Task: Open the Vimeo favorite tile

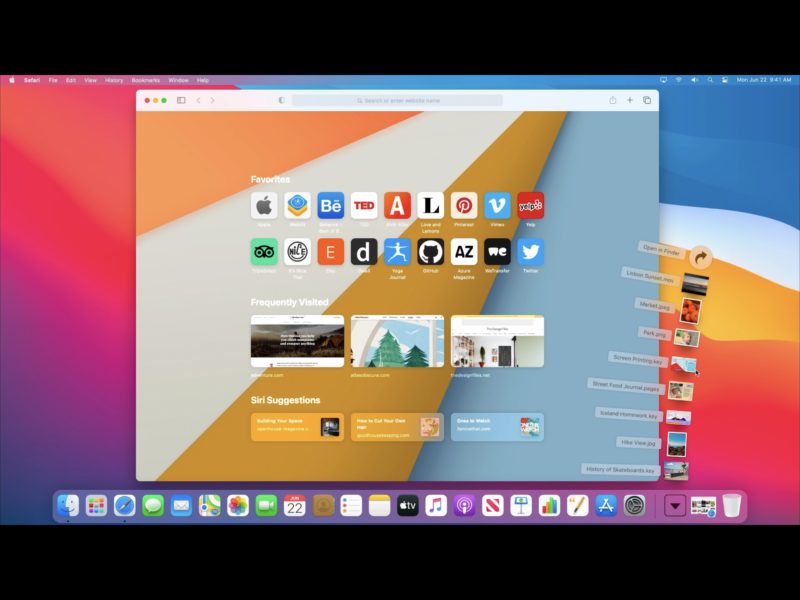Action: [x=497, y=205]
